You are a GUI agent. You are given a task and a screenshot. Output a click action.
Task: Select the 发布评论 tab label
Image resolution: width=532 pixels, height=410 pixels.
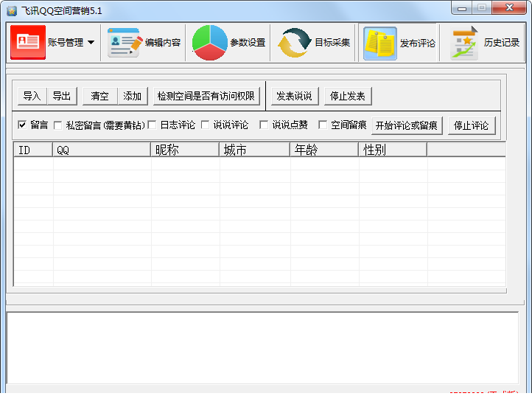(x=418, y=44)
